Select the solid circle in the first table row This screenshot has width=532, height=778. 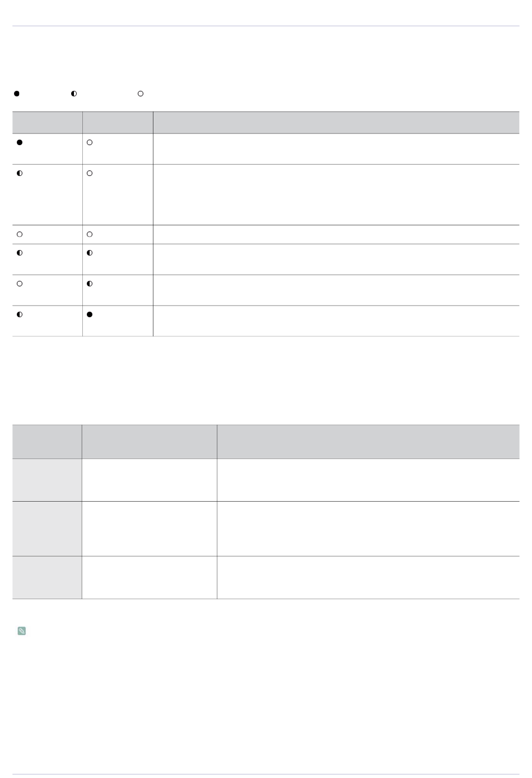click(20, 142)
